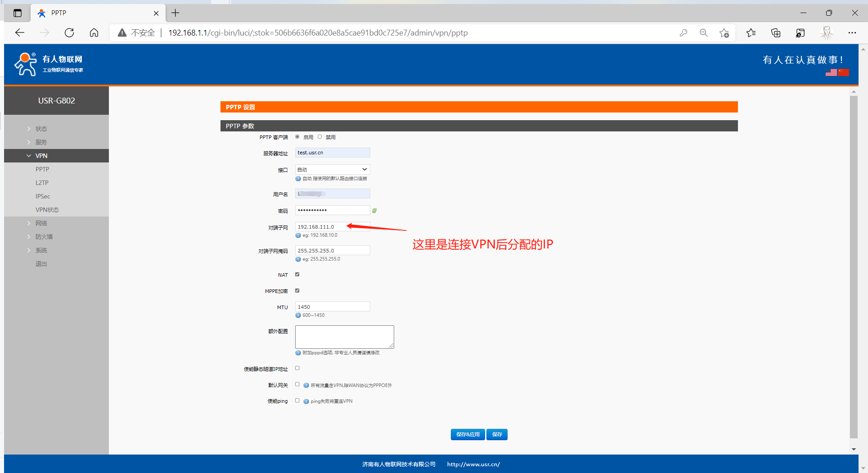The width and height of the screenshot is (868, 473).
Task: Toggle the NAT checkbox
Action: (297, 275)
